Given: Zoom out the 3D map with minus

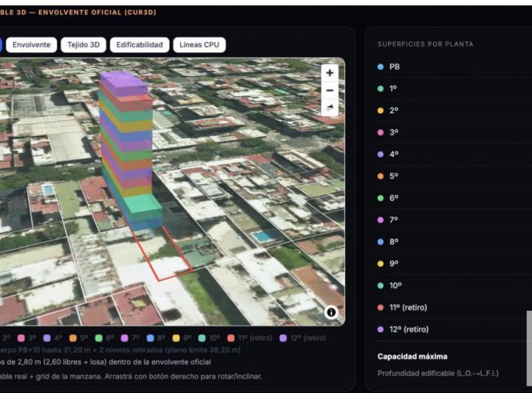Looking at the screenshot, I should pyautogui.click(x=330, y=91).
